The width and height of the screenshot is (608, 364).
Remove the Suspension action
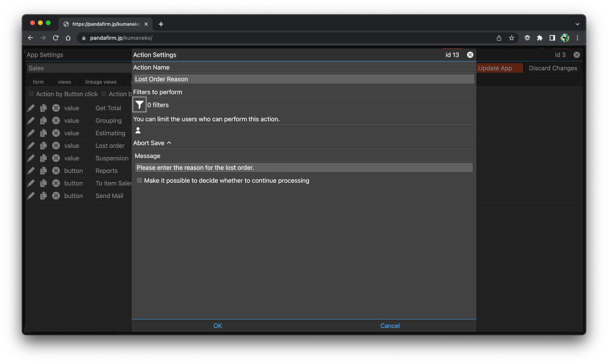coord(56,158)
